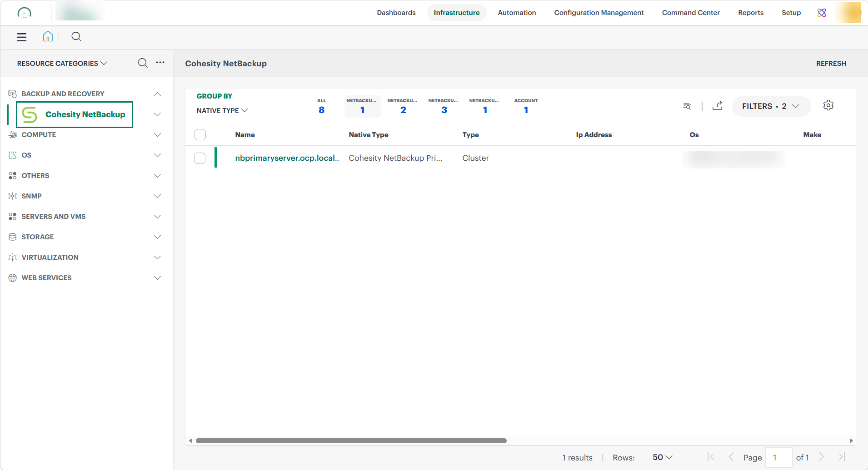Viewport: 868px width, 470px height.
Task: Click the Cohesity NetBackup logo icon
Action: pos(30,114)
